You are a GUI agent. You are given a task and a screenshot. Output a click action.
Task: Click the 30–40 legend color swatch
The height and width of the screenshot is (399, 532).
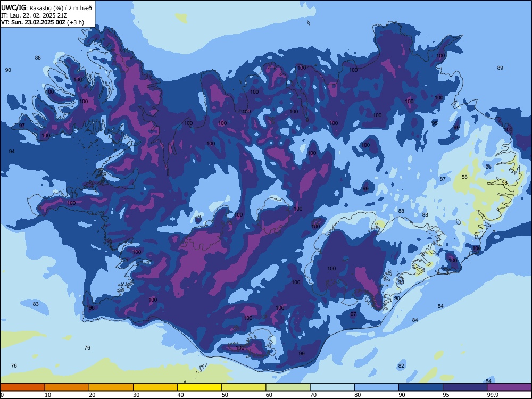point(155,387)
